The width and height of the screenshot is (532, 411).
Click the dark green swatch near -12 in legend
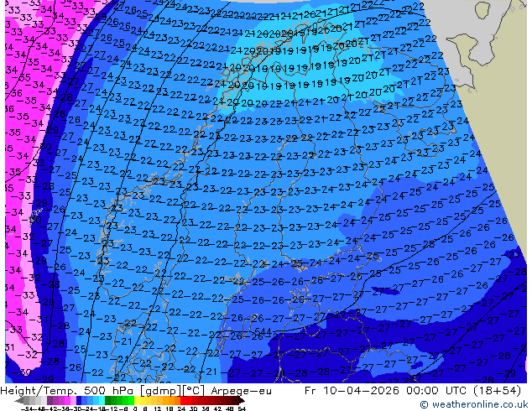108,400
